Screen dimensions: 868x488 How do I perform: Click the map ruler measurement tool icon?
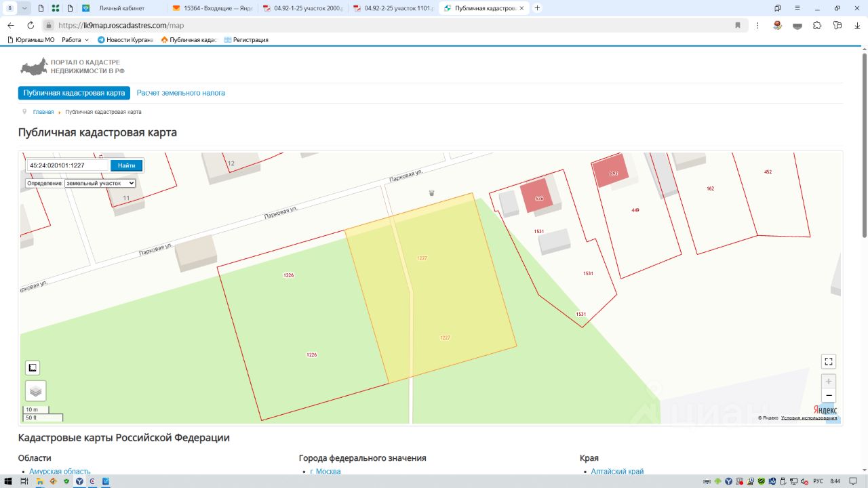pyautogui.click(x=33, y=368)
